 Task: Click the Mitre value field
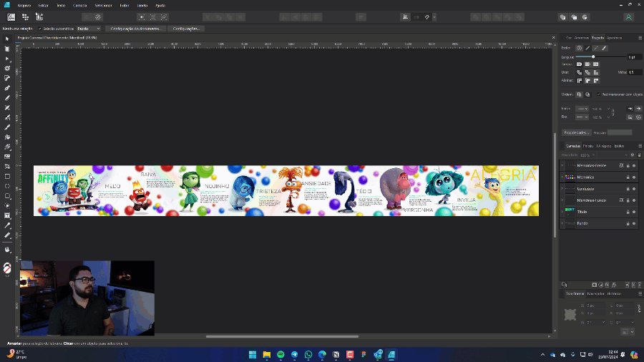tap(635, 72)
